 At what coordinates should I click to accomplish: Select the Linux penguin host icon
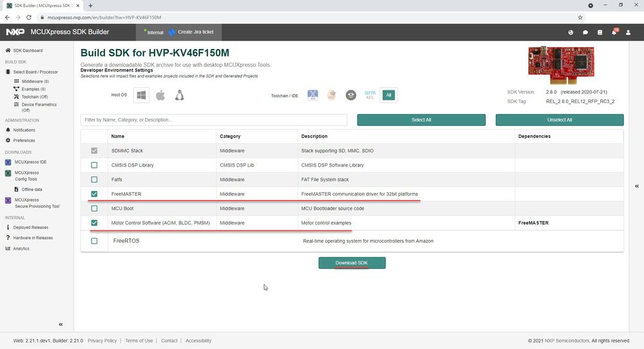(x=179, y=95)
